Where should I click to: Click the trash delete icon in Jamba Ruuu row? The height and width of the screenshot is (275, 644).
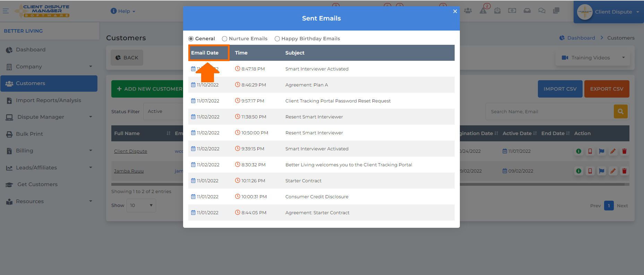(624, 171)
